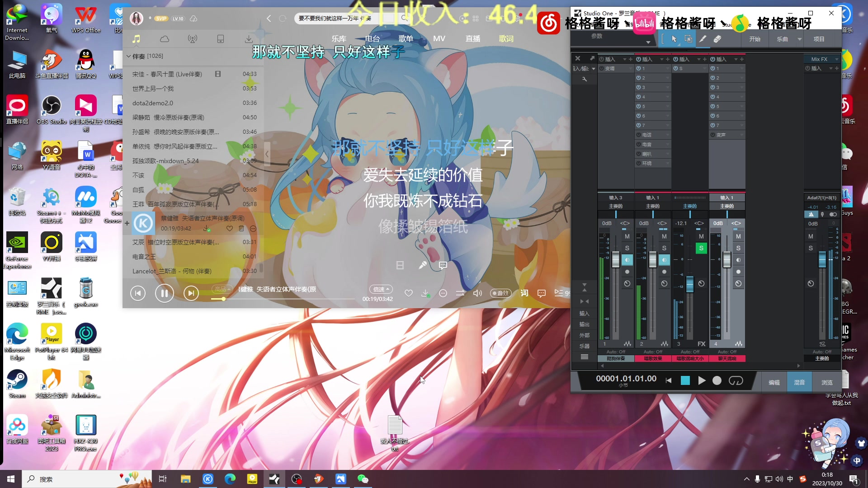The width and height of the screenshot is (868, 488).
Task: Disable solo on channel 3 唱歌混响大小
Action: pos(701,248)
